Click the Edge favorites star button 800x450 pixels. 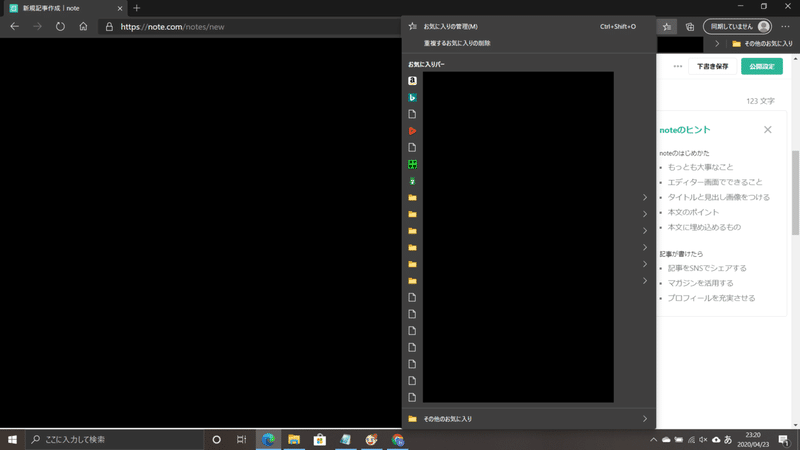click(x=667, y=27)
